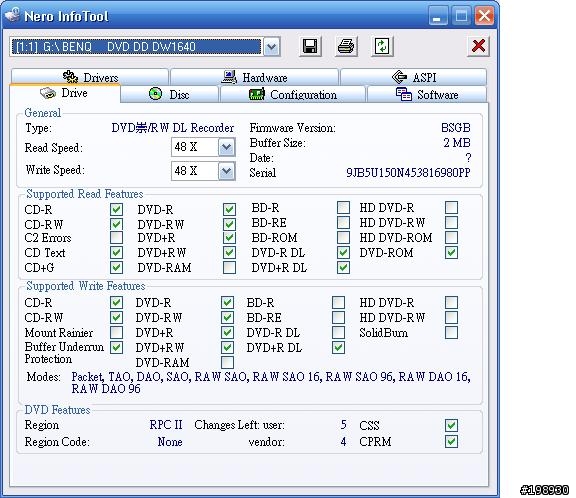Toggle DVD-R DL read checkbox
Screen dimensions: 576x498
(343, 253)
